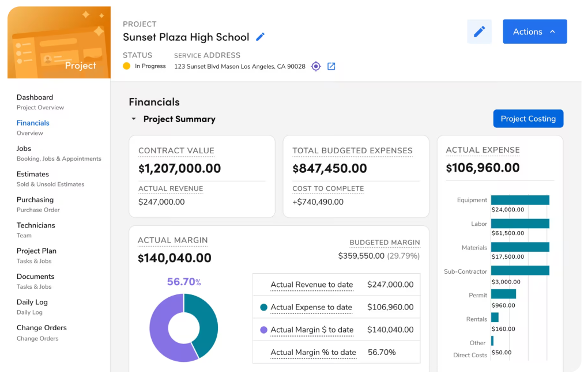588x378 pixels.
Task: Open the service address in external link icon
Action: [x=331, y=66]
